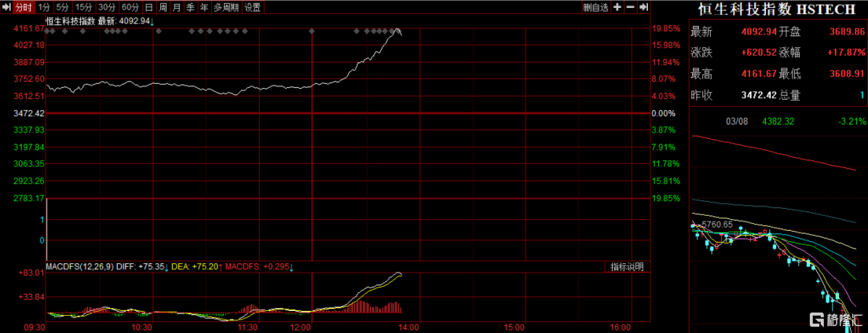868x333 pixels.
Task: Open the 周 weekly chart tab
Action: point(162,7)
